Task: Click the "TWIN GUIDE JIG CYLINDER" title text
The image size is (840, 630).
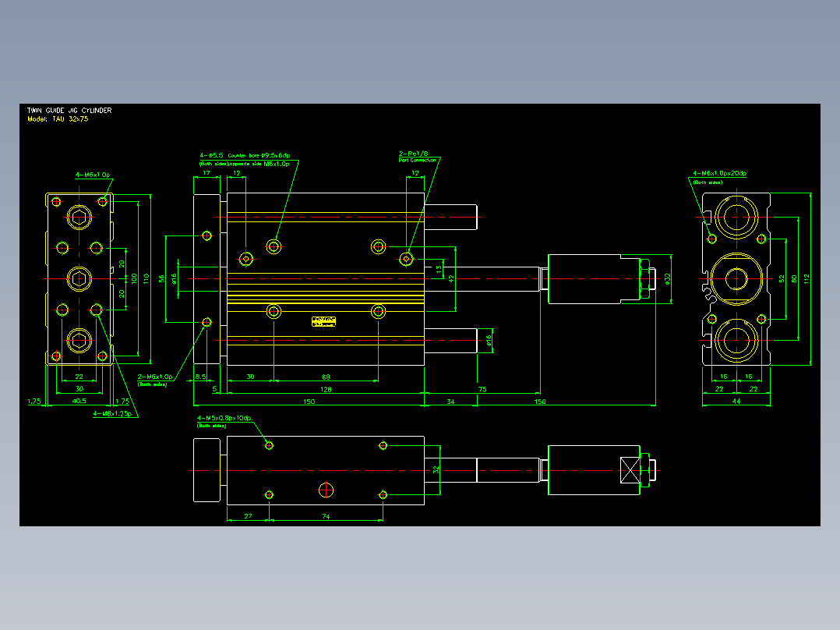Action: point(69,111)
